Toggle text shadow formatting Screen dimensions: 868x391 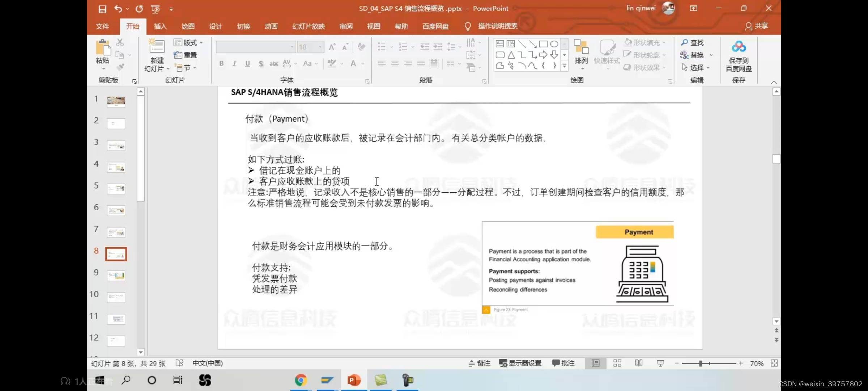(261, 63)
